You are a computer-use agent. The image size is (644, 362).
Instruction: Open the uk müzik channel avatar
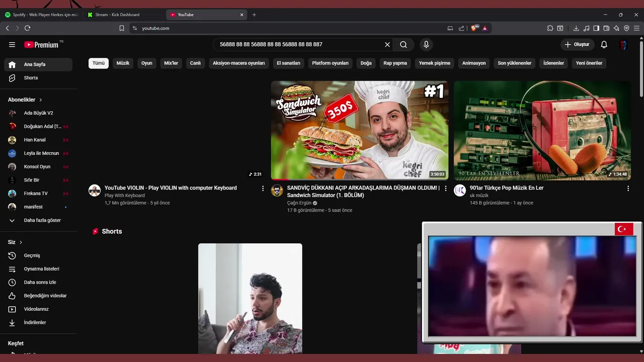click(460, 191)
